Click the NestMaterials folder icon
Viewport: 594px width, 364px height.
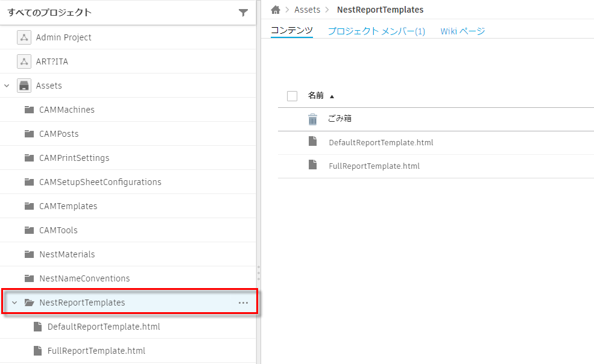30,254
